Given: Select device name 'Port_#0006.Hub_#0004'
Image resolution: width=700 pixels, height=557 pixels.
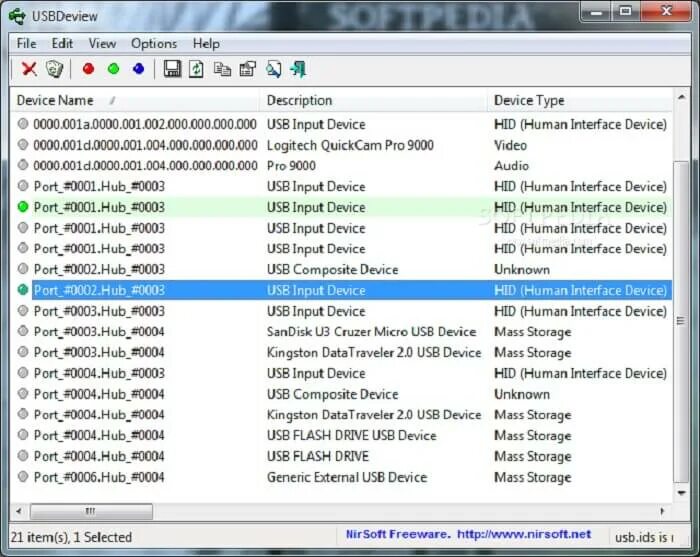Looking at the screenshot, I should 99,477.
